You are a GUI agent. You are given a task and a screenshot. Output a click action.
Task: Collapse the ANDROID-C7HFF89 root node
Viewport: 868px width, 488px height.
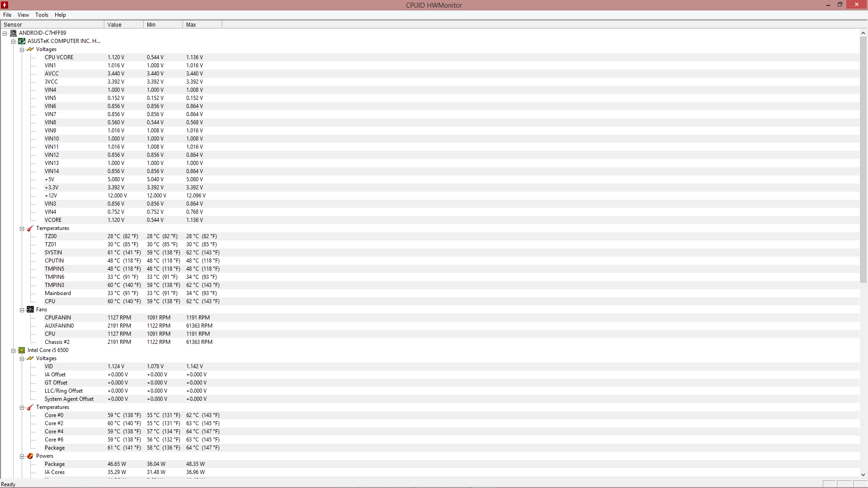(x=5, y=33)
